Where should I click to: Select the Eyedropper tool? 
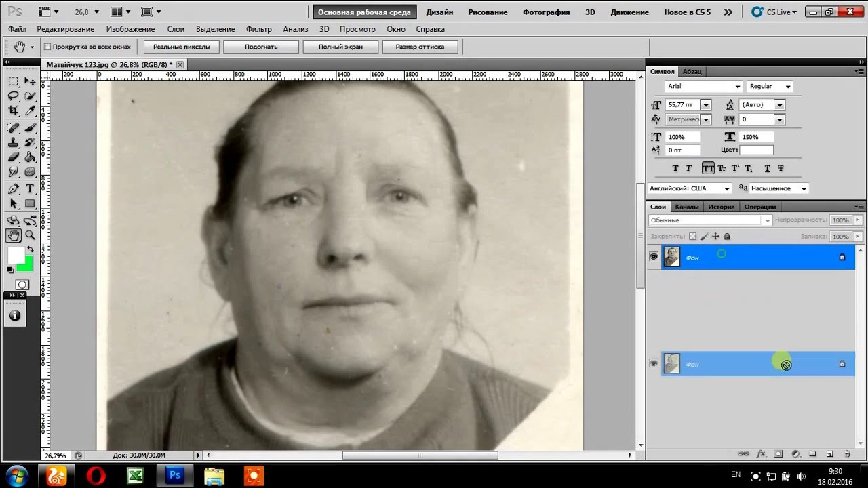click(x=31, y=111)
